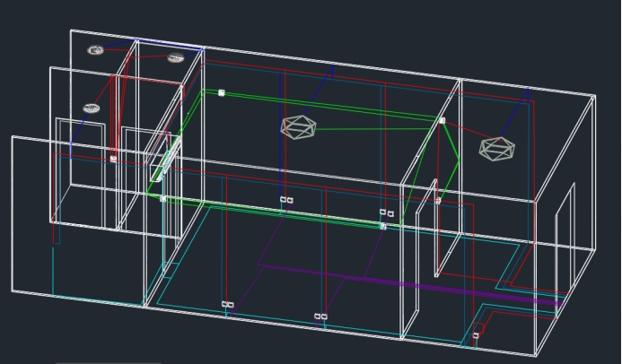Select the central polyhedron pendant light
The width and height of the screenshot is (622, 364).
(299, 127)
